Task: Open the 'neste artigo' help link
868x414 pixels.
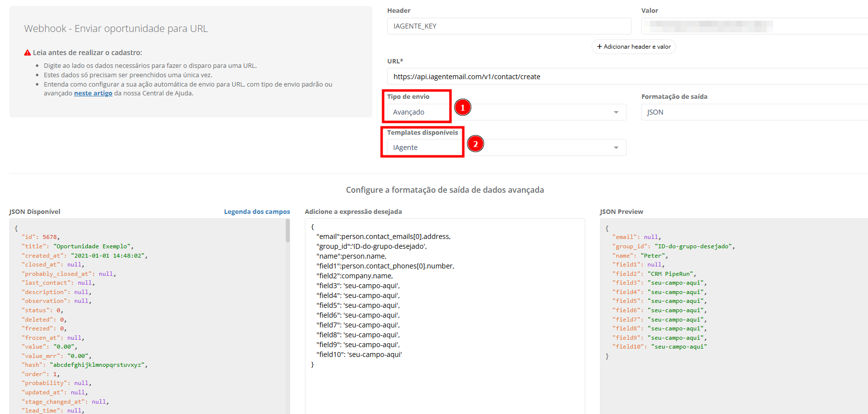Action: 93,93
